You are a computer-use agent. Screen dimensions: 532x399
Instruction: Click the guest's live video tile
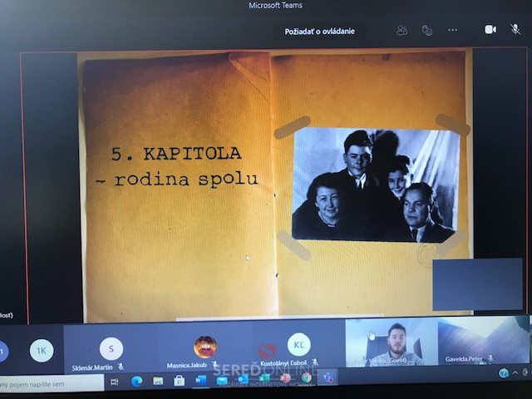pyautogui.click(x=391, y=342)
